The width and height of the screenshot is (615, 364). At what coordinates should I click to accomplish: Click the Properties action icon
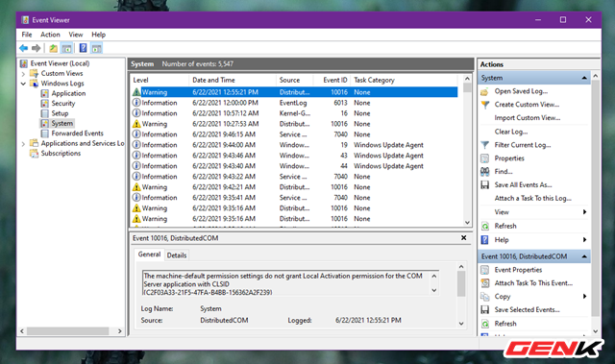[485, 158]
